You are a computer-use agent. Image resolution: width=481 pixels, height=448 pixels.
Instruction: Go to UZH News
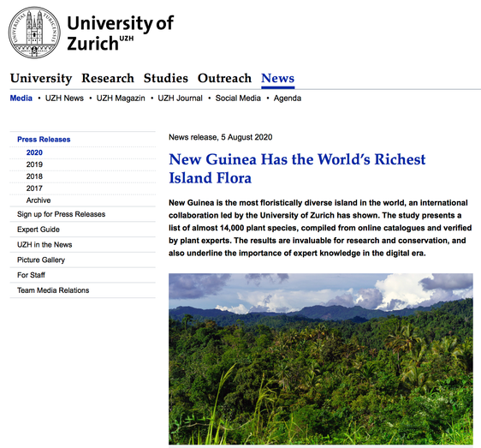pyautogui.click(x=64, y=98)
